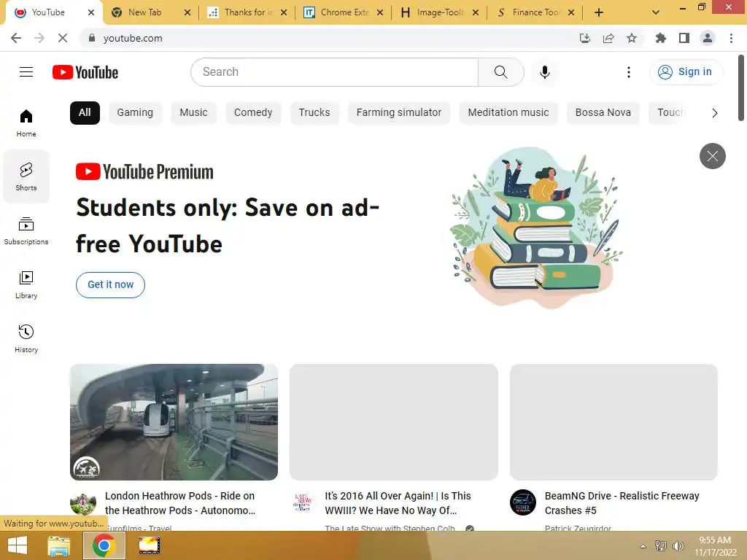Open the London Heathrow Pods video title
Image resolution: width=747 pixels, height=560 pixels.
click(x=180, y=503)
